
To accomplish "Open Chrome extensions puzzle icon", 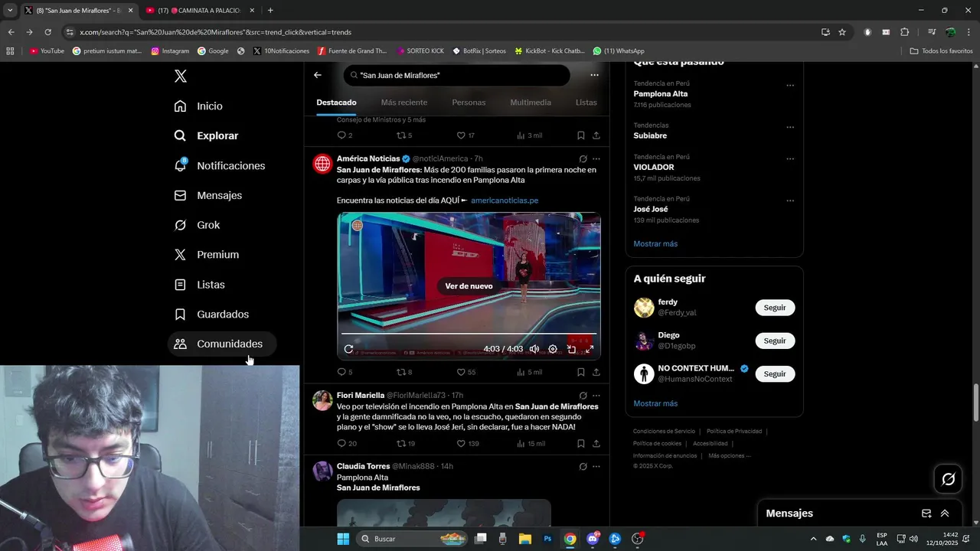I will (x=904, y=32).
